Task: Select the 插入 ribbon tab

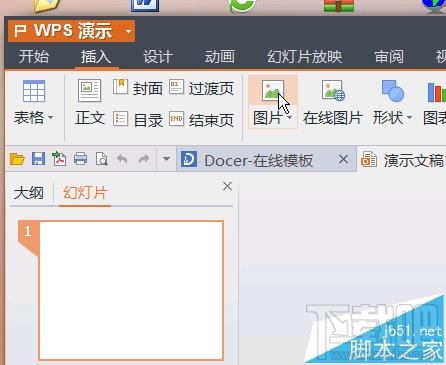Action: point(96,56)
